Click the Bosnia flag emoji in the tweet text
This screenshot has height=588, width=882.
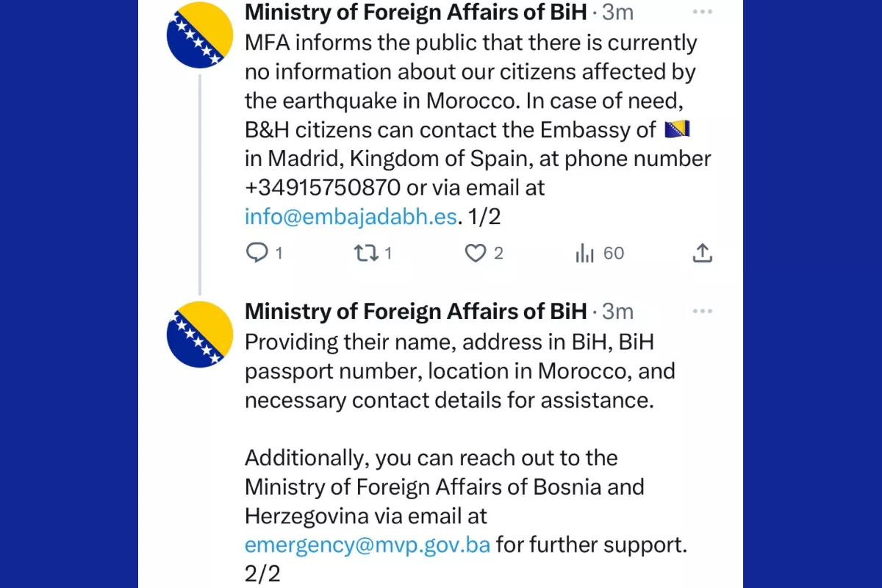coord(677,130)
